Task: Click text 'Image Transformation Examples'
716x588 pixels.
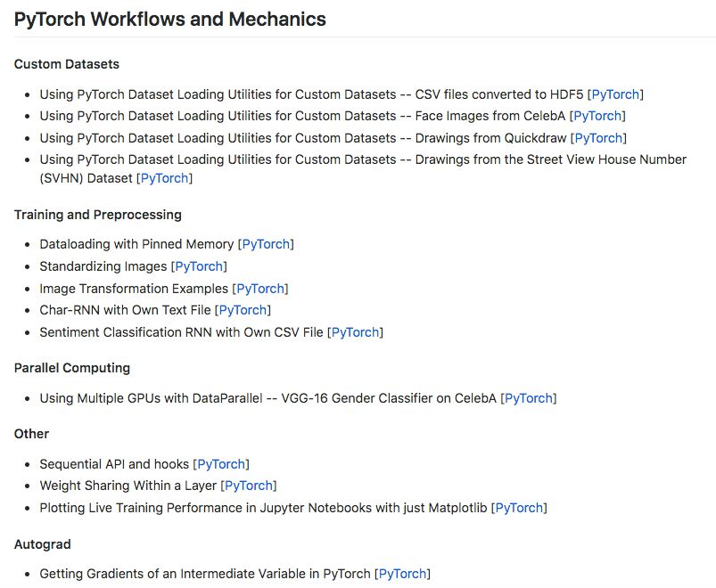Action: (x=134, y=289)
